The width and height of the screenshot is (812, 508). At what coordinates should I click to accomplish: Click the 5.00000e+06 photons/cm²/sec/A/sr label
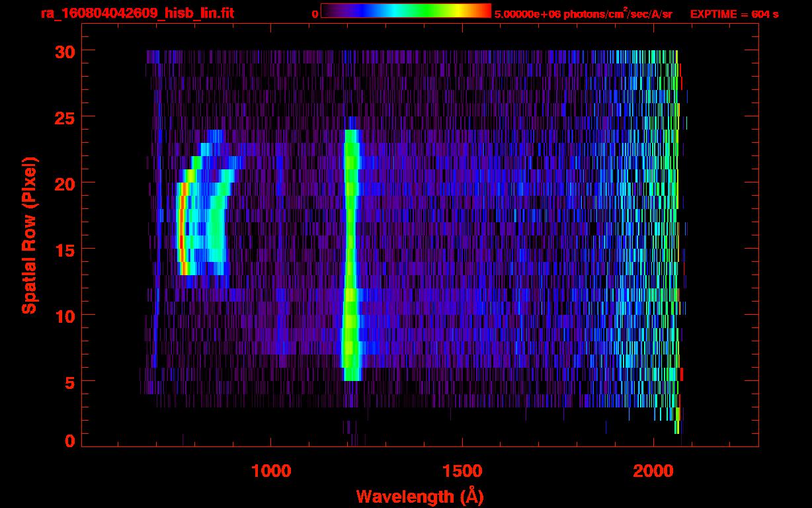pos(583,13)
